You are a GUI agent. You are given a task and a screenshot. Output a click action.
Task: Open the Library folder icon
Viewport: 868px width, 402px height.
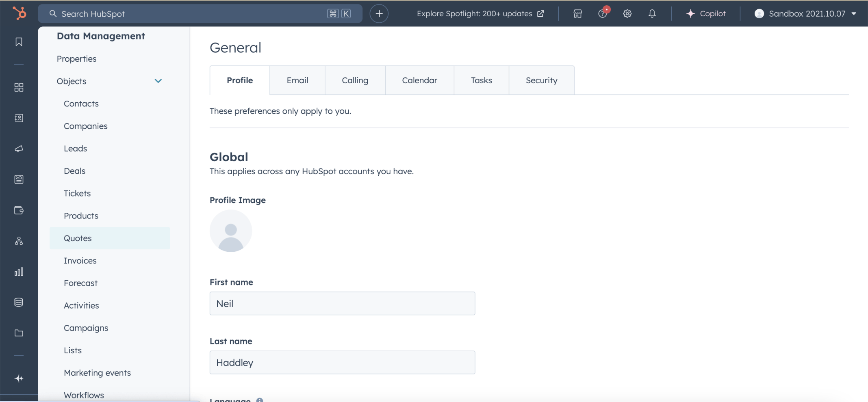[19, 333]
